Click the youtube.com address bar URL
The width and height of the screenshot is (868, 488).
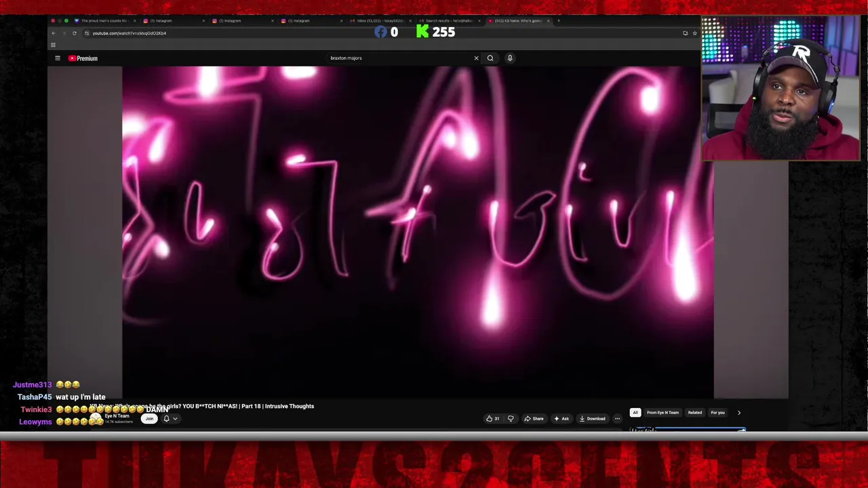(129, 33)
